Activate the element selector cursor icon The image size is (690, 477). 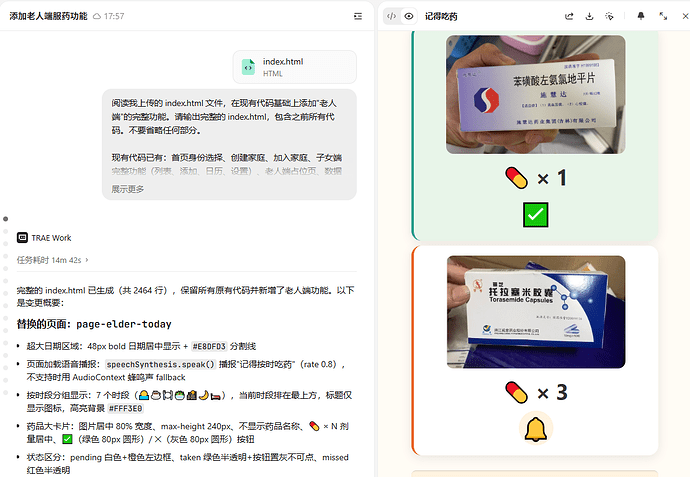click(x=609, y=16)
